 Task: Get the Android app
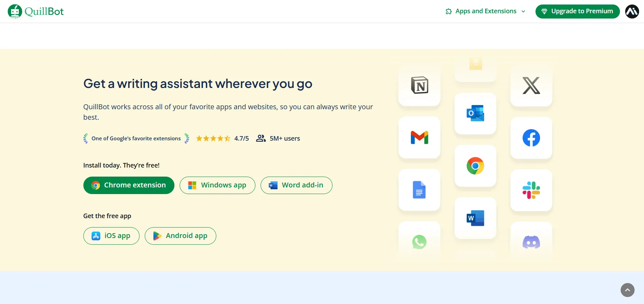[180, 236]
